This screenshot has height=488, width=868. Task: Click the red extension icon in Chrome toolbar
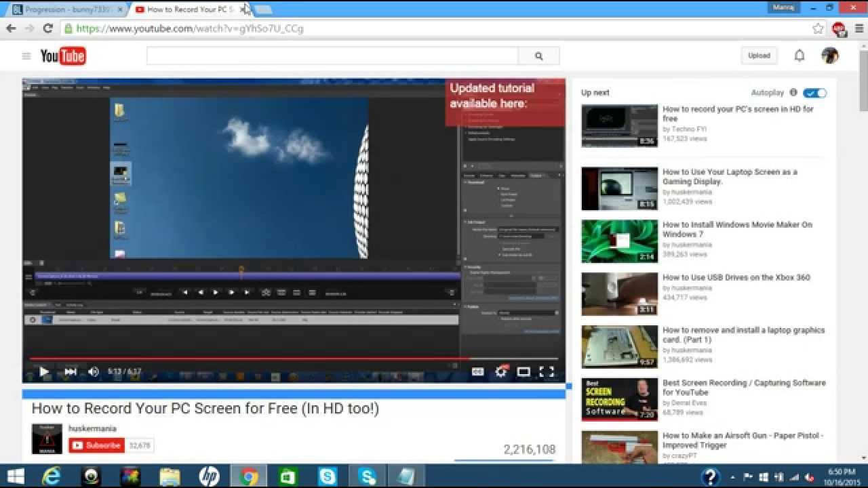click(x=839, y=28)
